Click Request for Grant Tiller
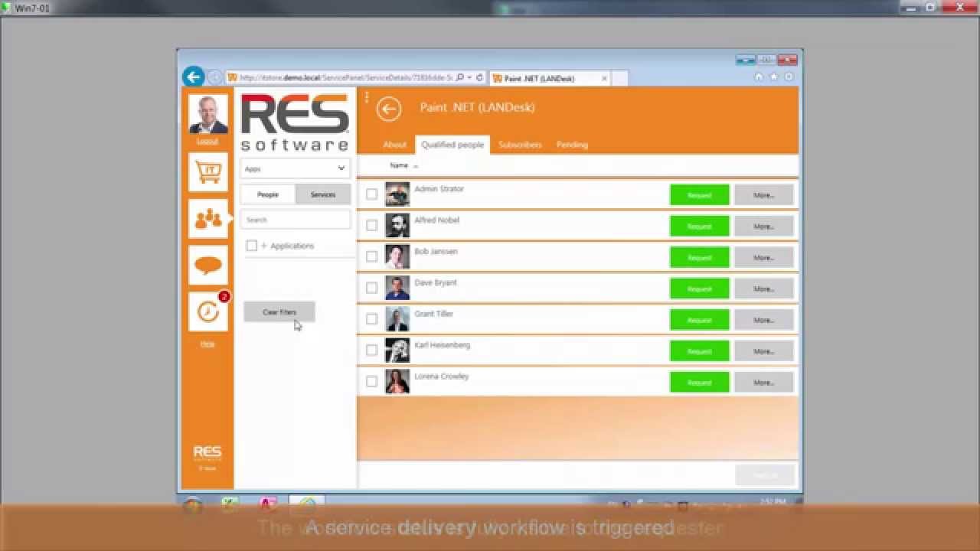 pyautogui.click(x=699, y=320)
